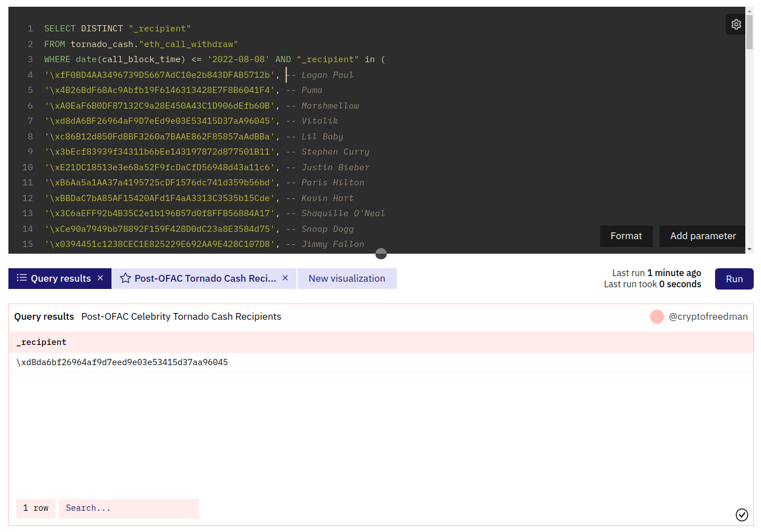Screen dimensions: 761x532
Task: Run the query
Action: [734, 279]
